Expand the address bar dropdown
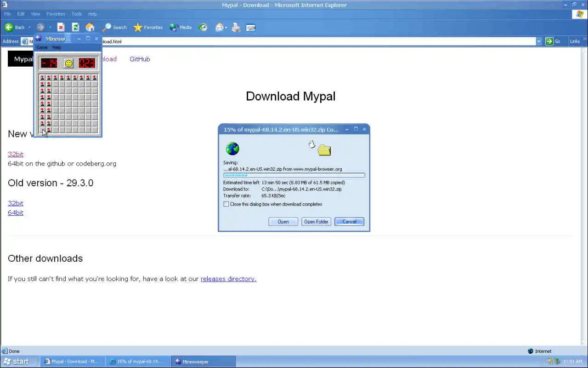The width and height of the screenshot is (588, 368). tap(539, 41)
